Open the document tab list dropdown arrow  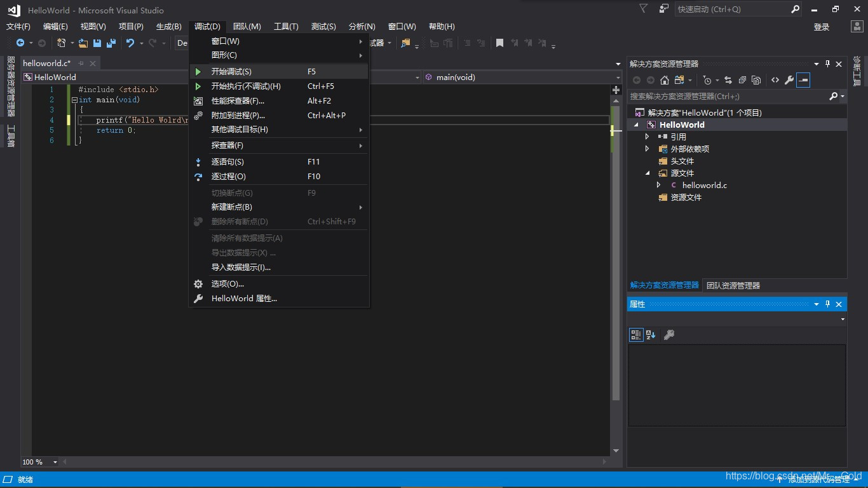(x=618, y=64)
